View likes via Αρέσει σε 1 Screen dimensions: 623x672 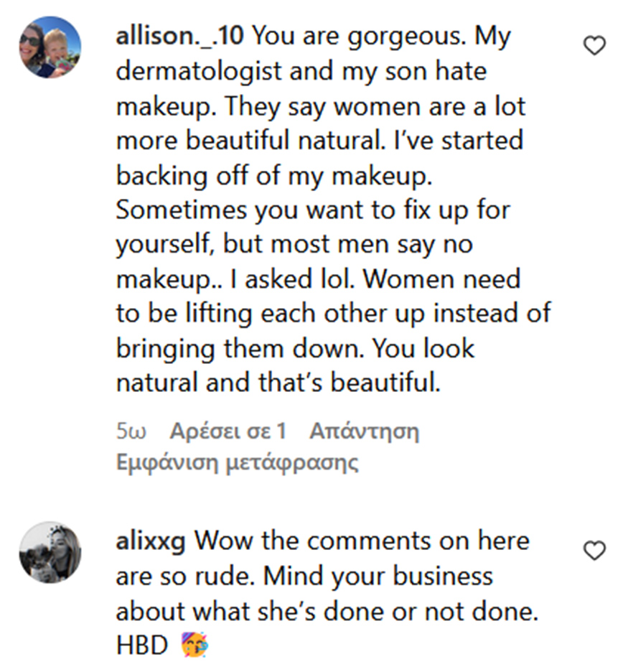228,431
